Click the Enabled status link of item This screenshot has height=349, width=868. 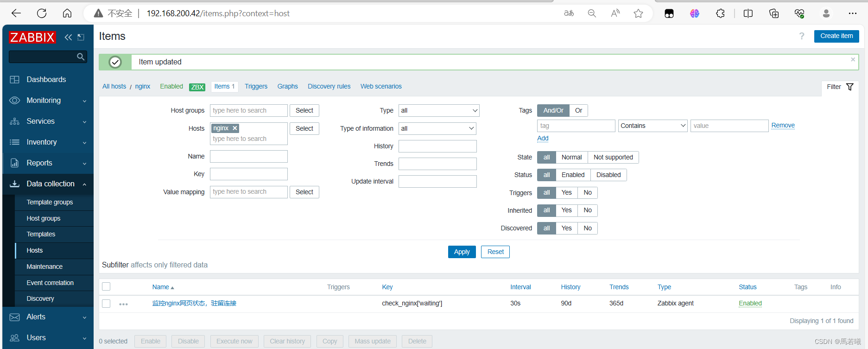tap(750, 303)
